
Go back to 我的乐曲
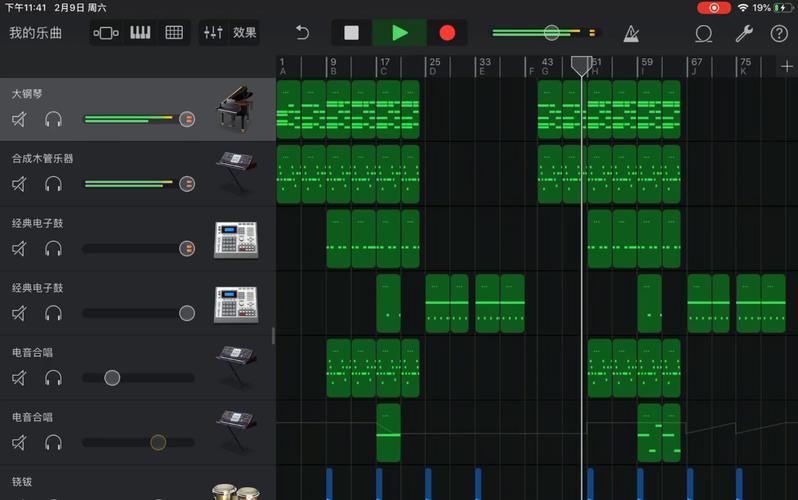pos(35,33)
